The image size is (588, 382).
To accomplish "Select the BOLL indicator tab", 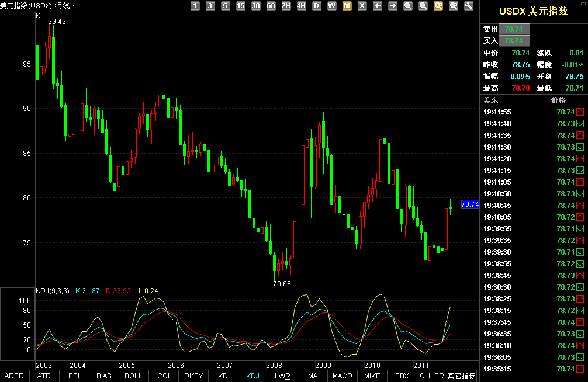I will [133, 376].
